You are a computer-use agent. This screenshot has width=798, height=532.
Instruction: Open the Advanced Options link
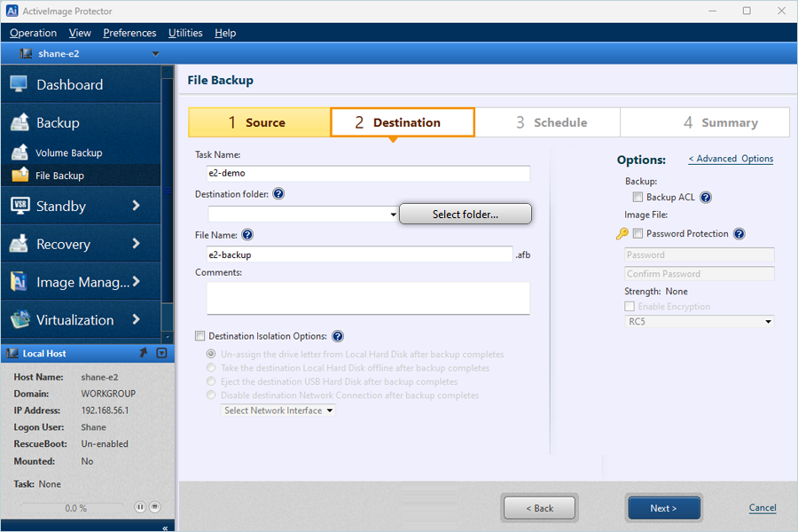click(731, 159)
